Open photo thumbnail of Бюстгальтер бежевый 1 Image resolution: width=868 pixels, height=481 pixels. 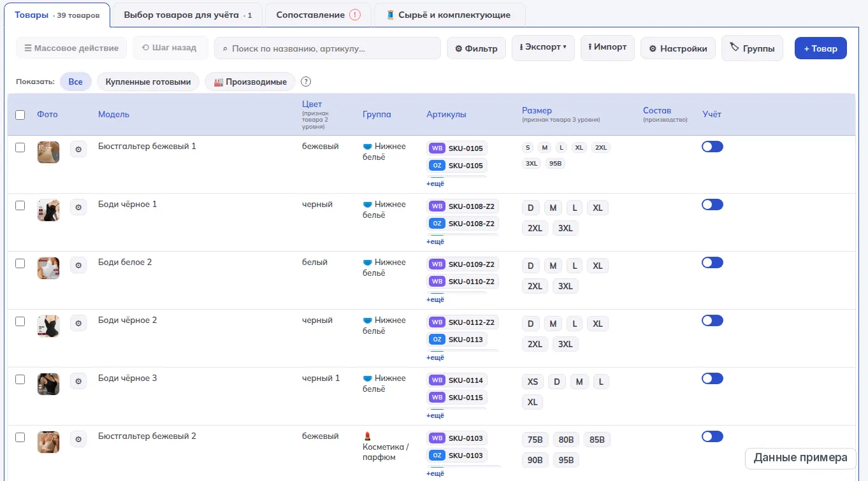pyautogui.click(x=48, y=152)
